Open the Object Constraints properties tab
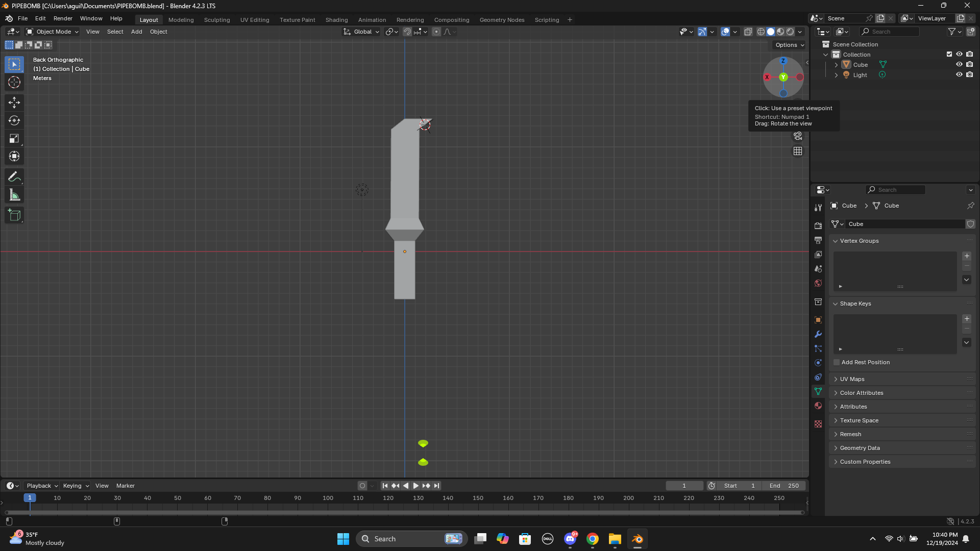This screenshot has width=980, height=551. point(818,377)
